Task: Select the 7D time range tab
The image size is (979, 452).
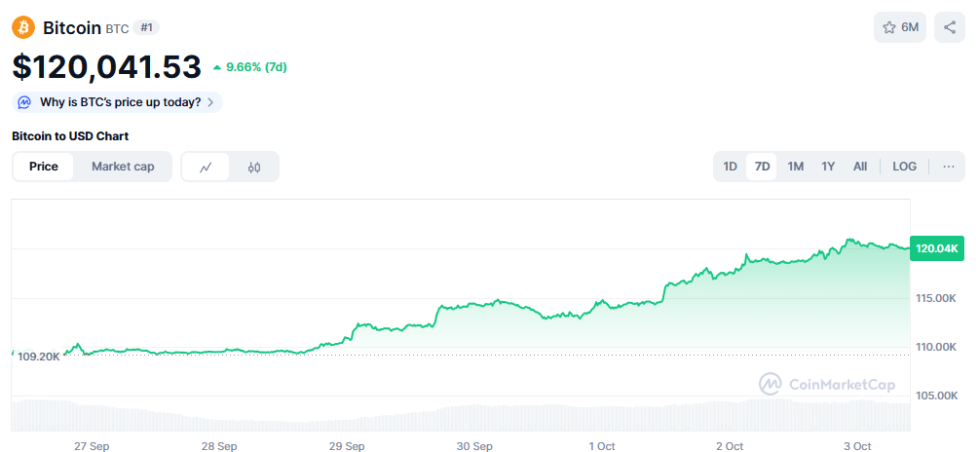Action: click(x=762, y=166)
